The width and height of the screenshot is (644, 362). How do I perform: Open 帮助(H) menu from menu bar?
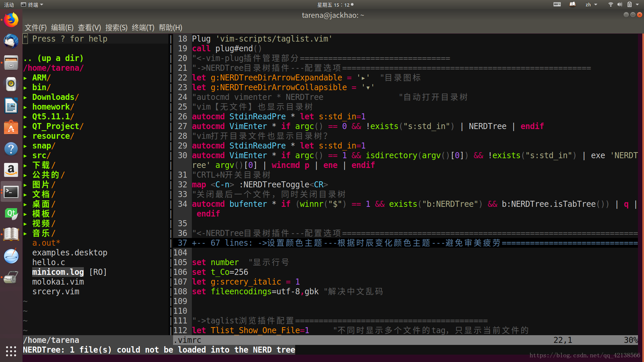[x=169, y=27]
